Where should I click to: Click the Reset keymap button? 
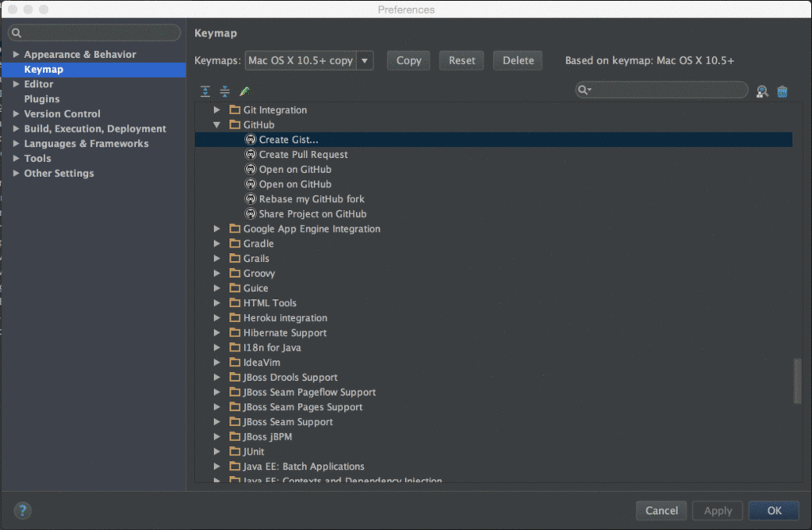coord(462,60)
